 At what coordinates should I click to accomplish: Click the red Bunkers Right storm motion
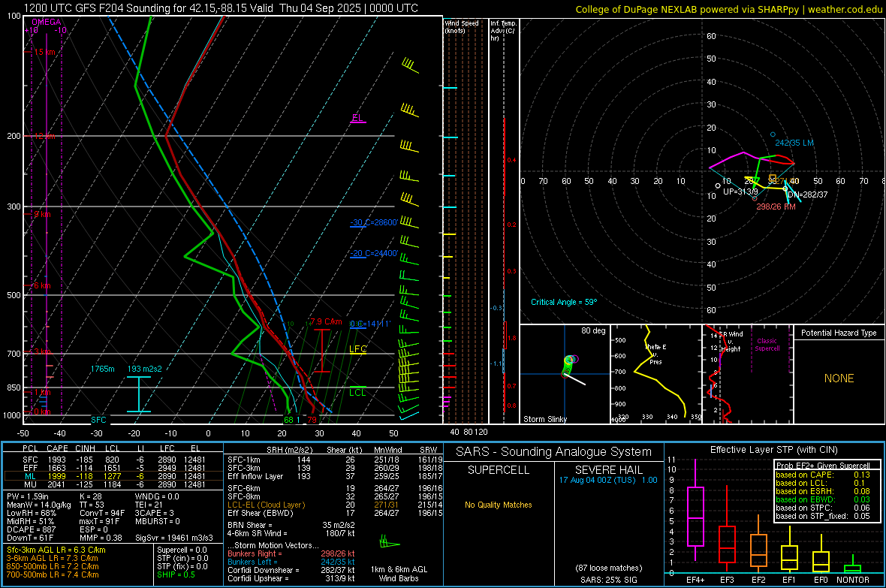pyautogui.click(x=291, y=553)
